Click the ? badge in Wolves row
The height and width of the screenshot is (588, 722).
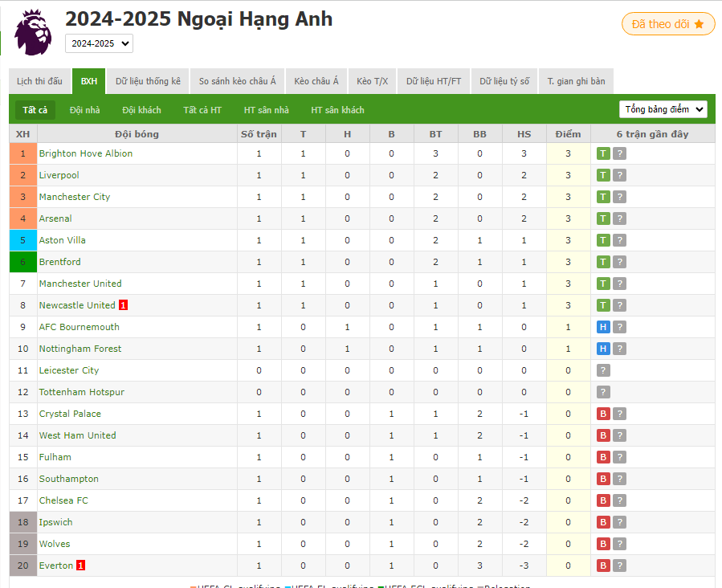tap(620, 543)
